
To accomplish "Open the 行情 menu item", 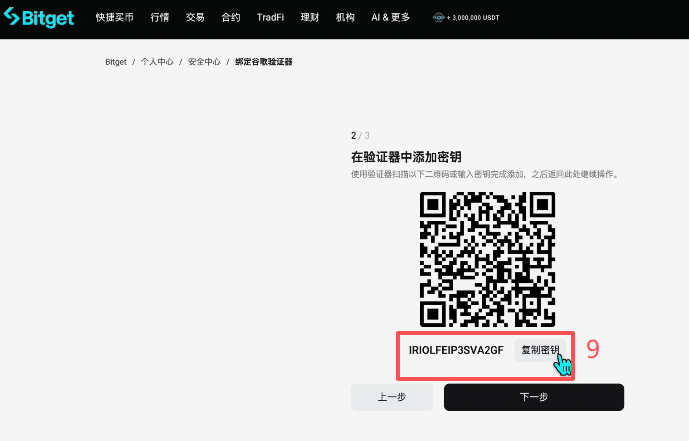I will point(160,18).
